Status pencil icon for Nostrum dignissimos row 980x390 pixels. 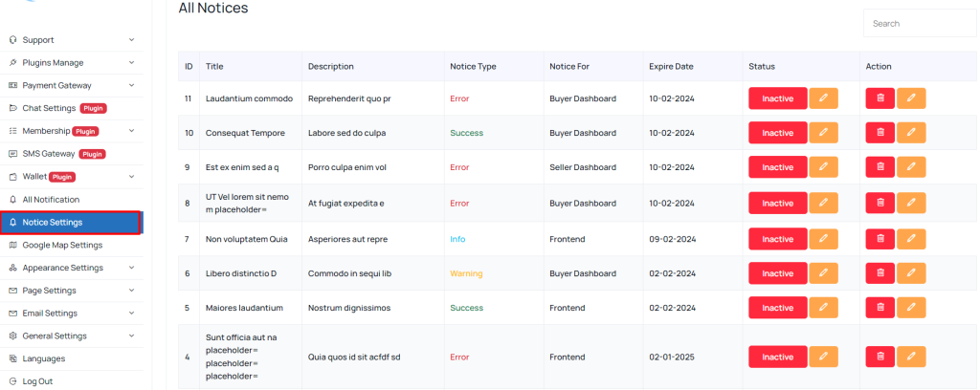[824, 307]
